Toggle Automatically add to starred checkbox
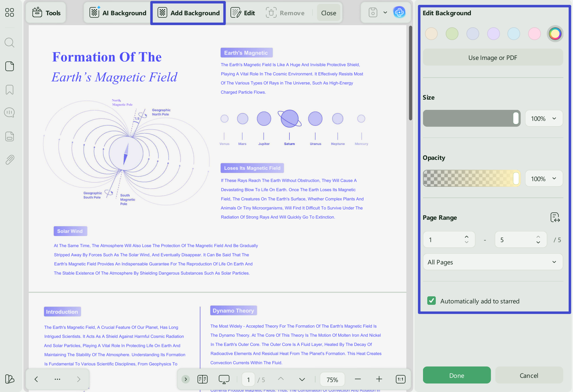 432,301
